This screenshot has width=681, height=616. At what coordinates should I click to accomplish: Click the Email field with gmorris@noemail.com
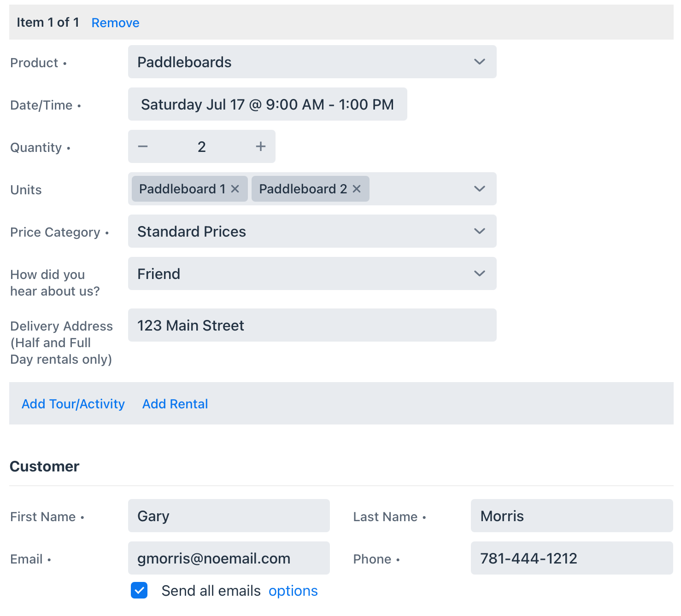click(x=229, y=558)
